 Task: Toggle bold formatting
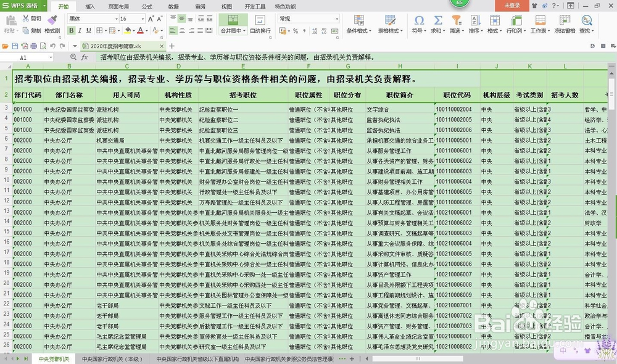(x=71, y=30)
